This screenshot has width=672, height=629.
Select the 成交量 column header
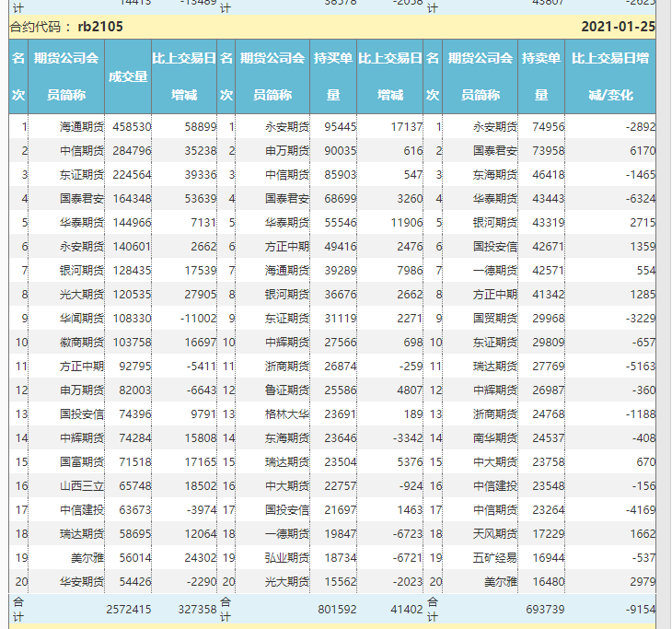(x=128, y=76)
